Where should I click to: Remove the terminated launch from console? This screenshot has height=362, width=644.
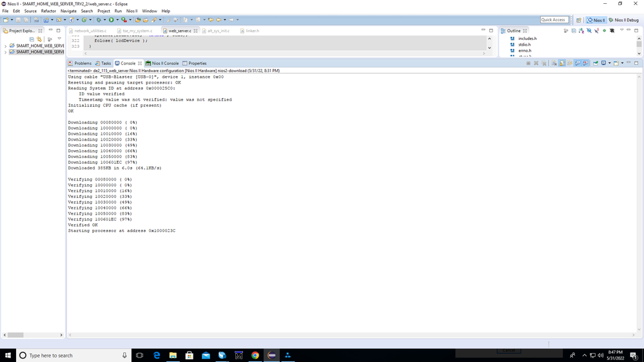click(536, 63)
